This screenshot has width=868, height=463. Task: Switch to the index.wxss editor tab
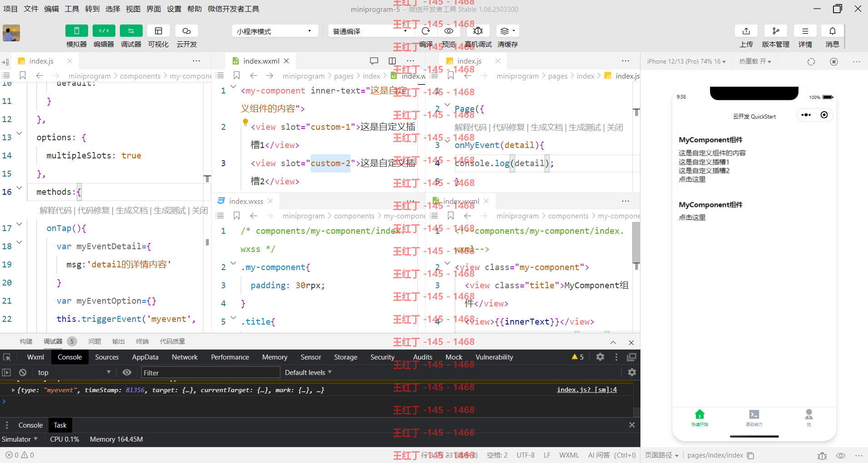coord(246,201)
